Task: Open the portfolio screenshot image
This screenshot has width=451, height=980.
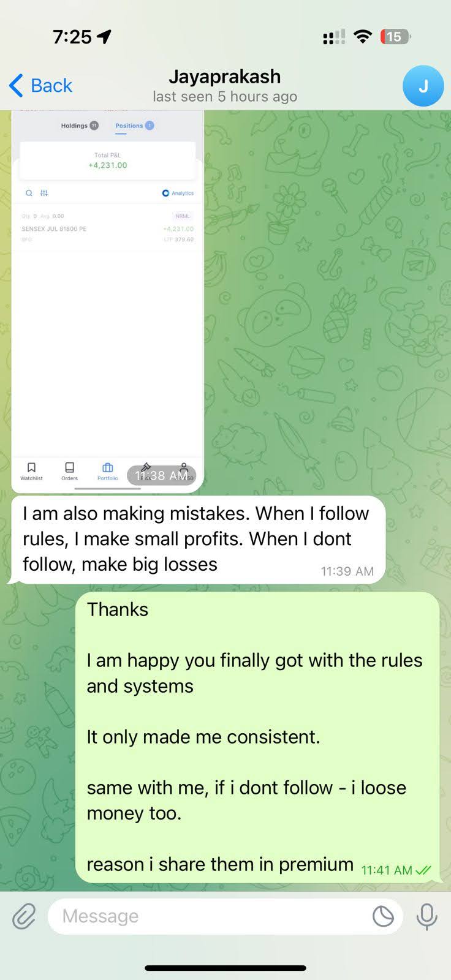Action: 108,301
